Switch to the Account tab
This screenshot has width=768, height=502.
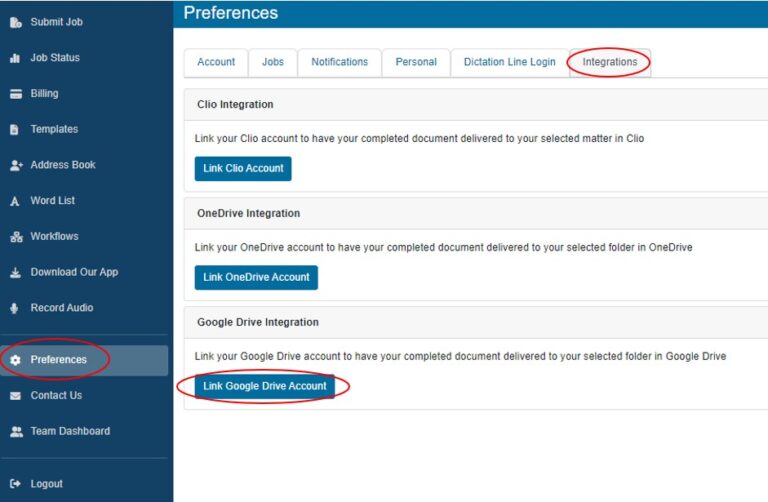[216, 62]
